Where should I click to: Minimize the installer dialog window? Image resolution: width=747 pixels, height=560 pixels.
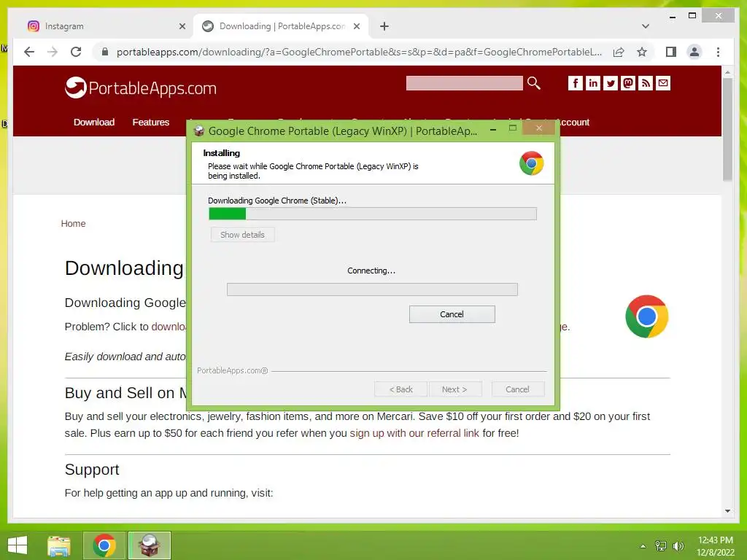pos(493,129)
